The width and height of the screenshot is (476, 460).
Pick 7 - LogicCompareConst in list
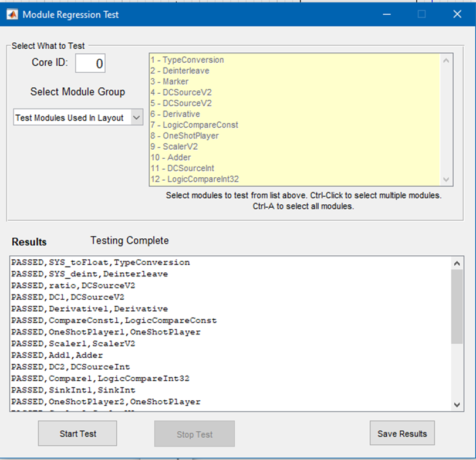[194, 125]
